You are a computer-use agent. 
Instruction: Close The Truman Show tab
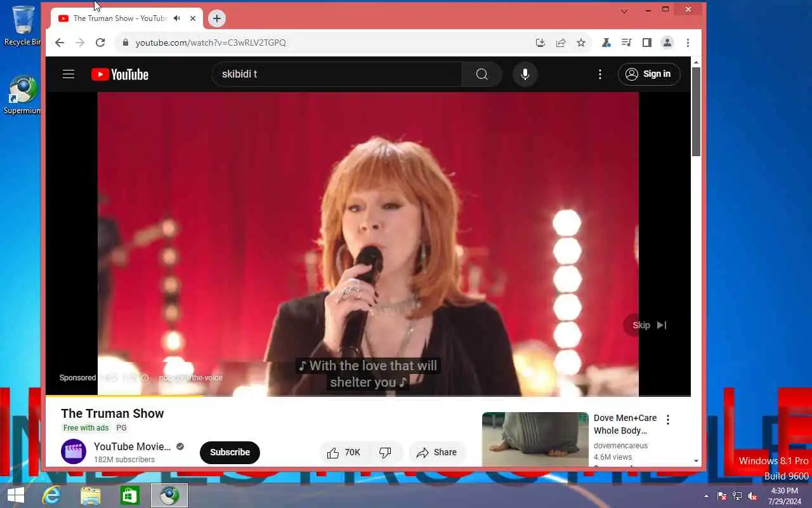point(193,18)
